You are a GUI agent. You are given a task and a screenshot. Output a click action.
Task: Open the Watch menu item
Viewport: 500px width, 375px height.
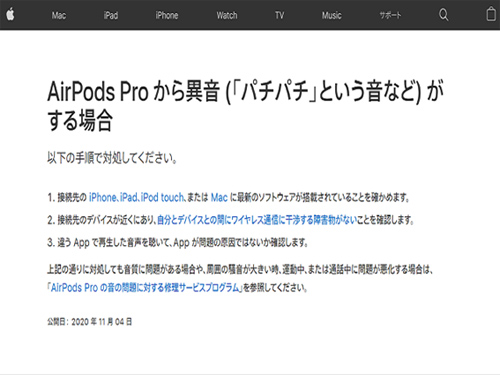(x=227, y=15)
